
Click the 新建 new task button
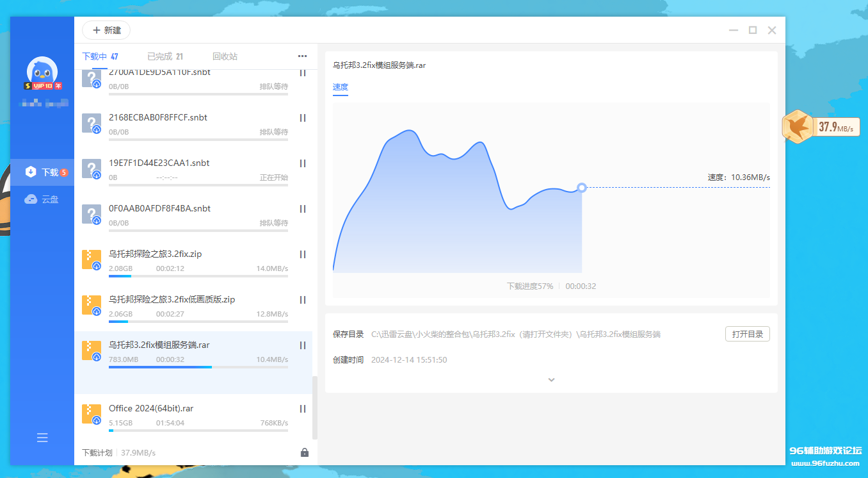coord(106,30)
